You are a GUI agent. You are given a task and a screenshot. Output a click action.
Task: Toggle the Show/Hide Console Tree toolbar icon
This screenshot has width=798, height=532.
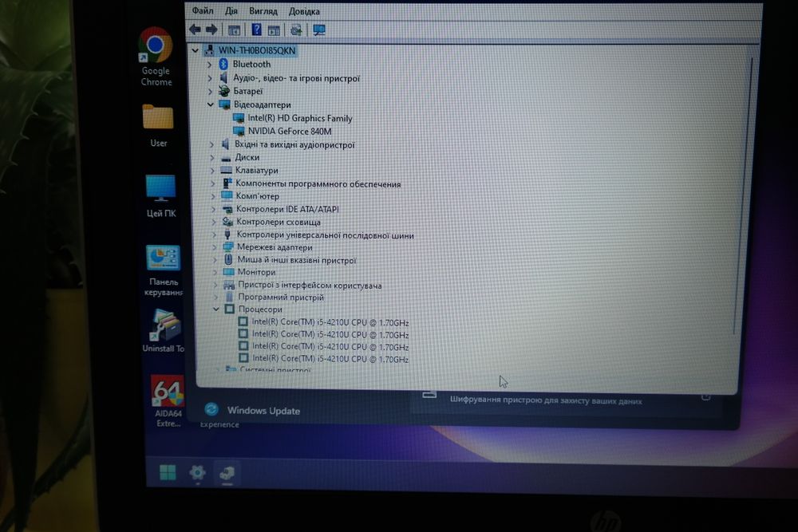[234, 30]
